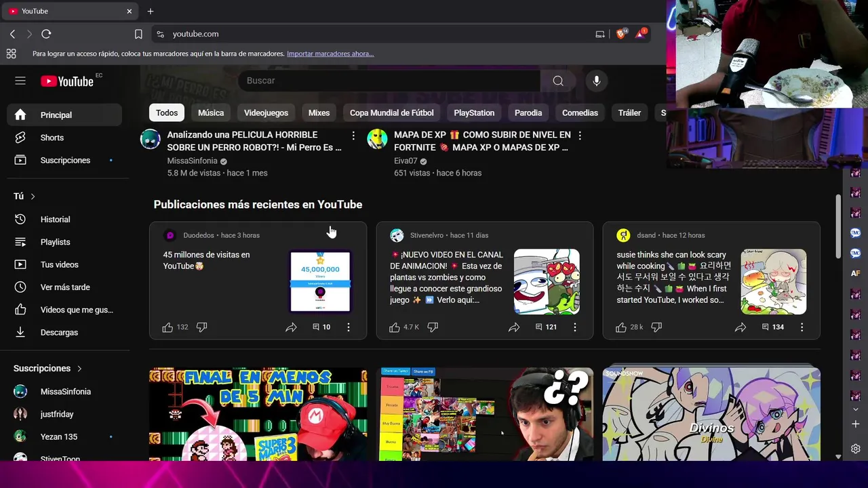Go back with browser back arrow

[13, 34]
